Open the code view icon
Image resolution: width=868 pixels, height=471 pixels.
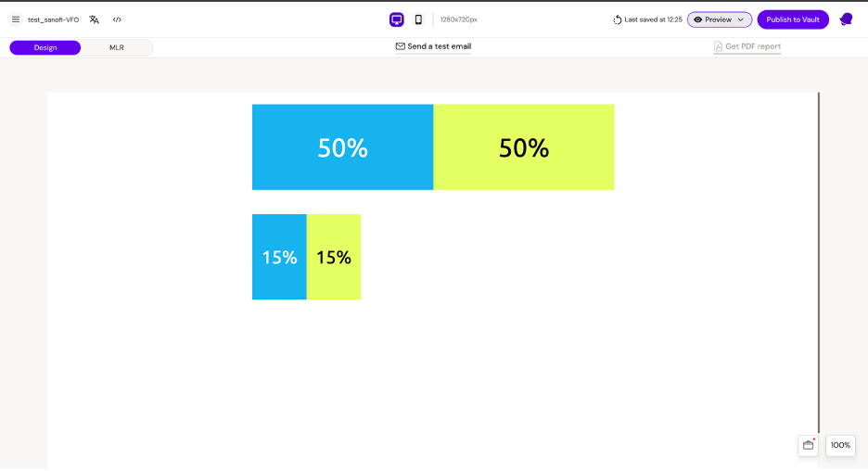click(117, 19)
